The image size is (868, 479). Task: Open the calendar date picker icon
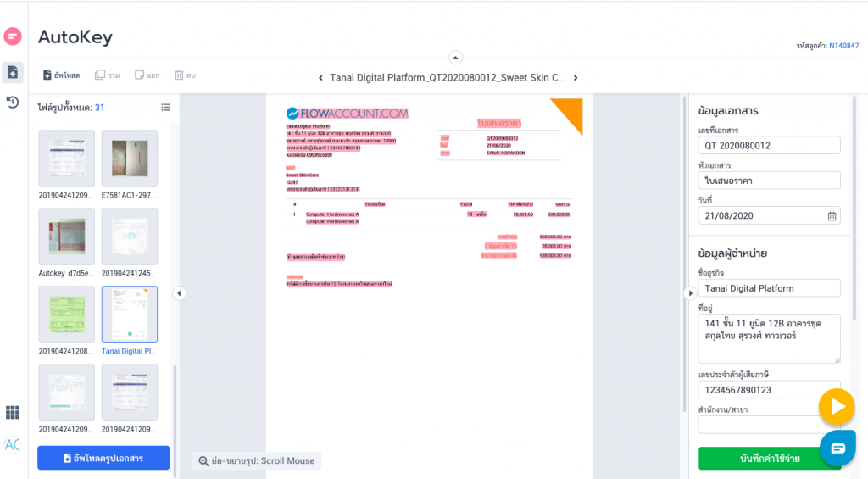[x=832, y=216]
